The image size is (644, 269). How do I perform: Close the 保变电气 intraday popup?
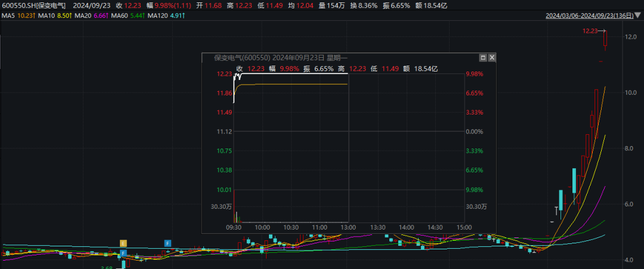point(492,58)
